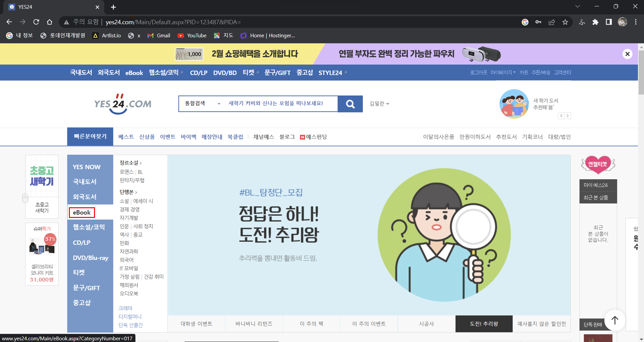
Task: Switch to 이 주의 책 banner tab
Action: pyautogui.click(x=311, y=324)
